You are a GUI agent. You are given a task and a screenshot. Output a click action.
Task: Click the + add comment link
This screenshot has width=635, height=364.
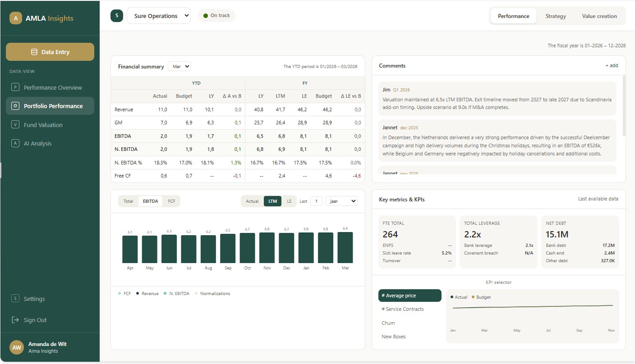[x=612, y=66]
